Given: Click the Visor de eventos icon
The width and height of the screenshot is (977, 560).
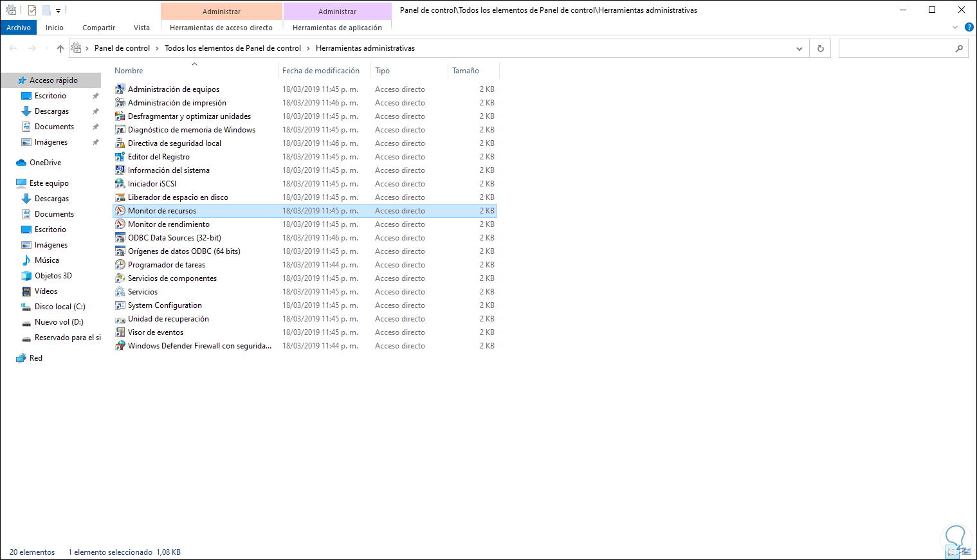Looking at the screenshot, I should point(120,332).
